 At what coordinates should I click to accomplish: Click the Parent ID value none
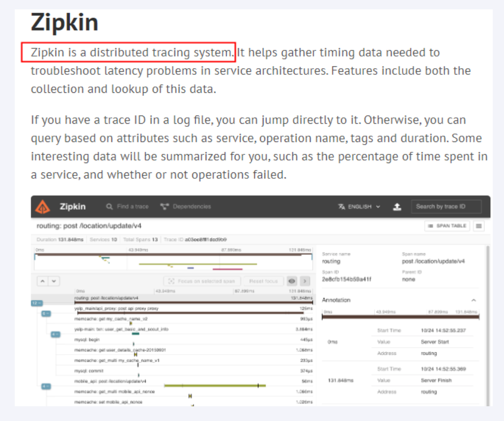point(408,280)
